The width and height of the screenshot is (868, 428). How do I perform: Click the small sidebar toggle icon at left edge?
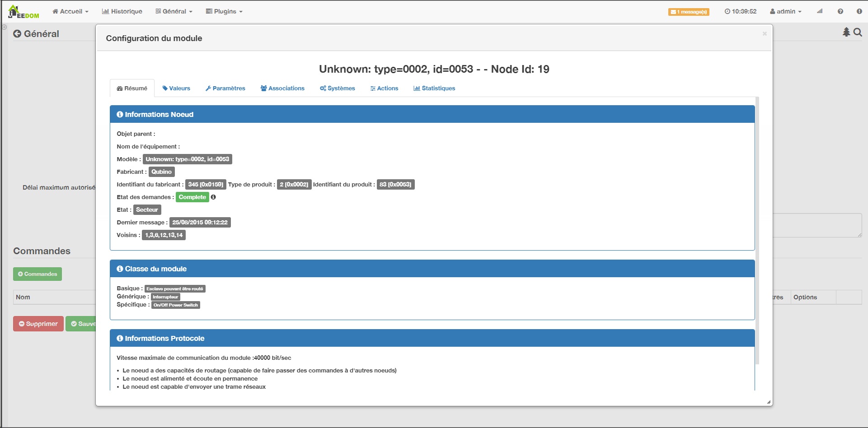4,27
